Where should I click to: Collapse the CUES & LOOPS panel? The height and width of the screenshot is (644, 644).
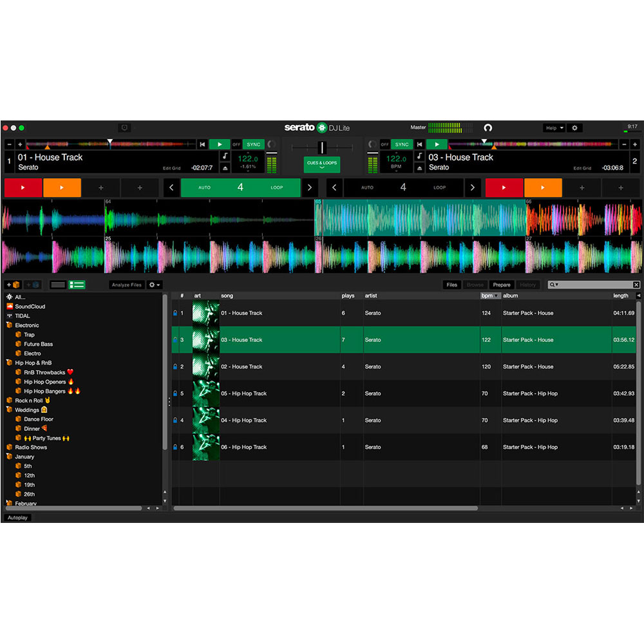[x=322, y=164]
